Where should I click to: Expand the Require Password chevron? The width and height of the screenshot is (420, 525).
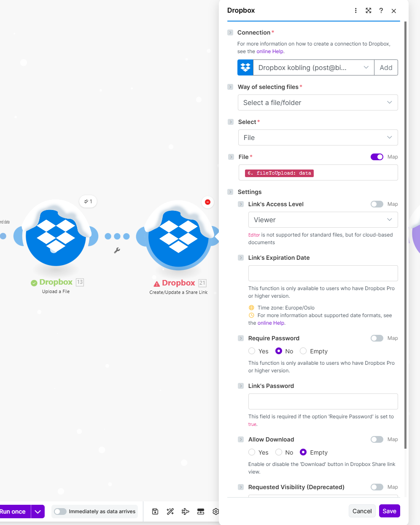click(x=241, y=338)
